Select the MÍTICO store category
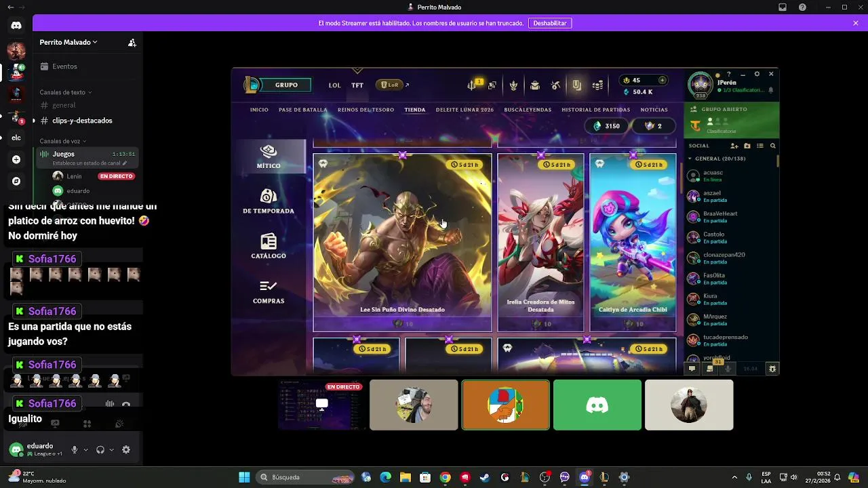This screenshot has height=488, width=868. click(x=269, y=157)
